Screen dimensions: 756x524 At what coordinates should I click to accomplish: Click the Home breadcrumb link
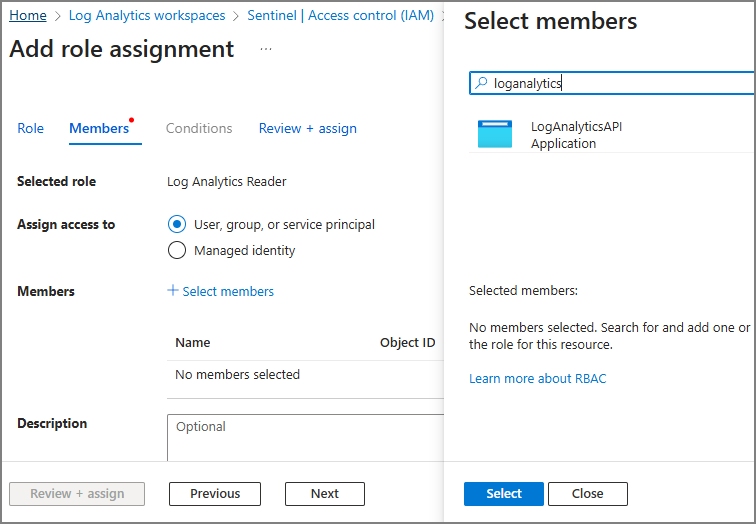click(28, 15)
